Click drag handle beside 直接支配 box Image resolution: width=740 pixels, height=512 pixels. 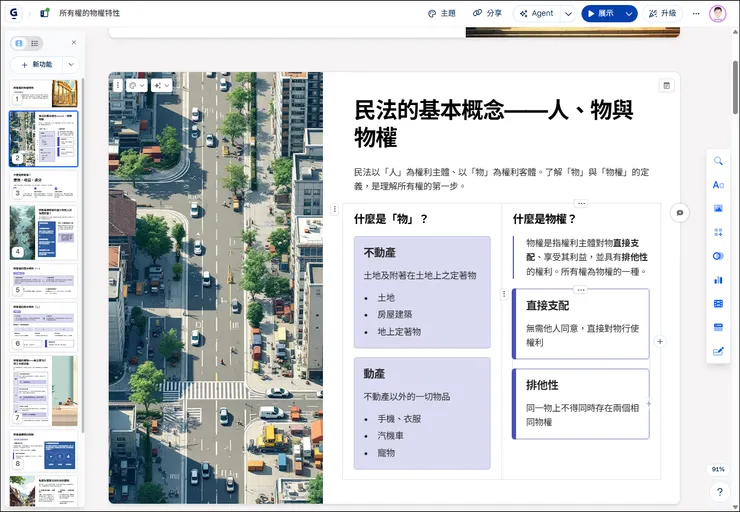[504, 294]
